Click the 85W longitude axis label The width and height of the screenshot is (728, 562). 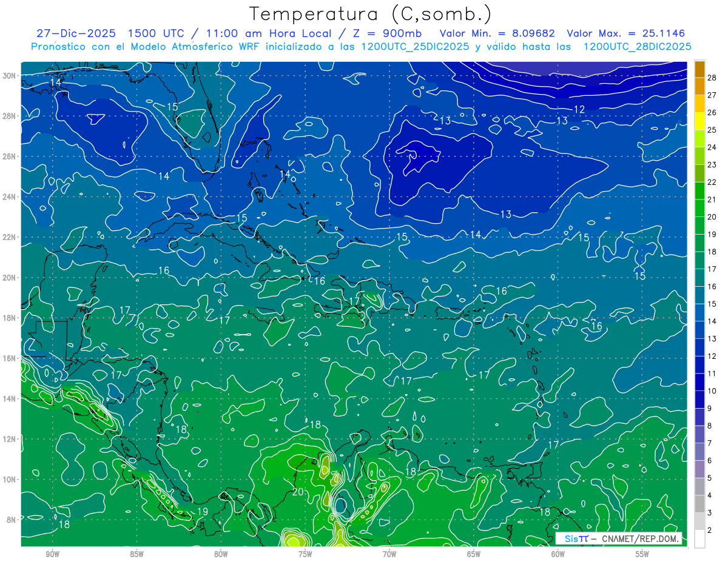136,554
